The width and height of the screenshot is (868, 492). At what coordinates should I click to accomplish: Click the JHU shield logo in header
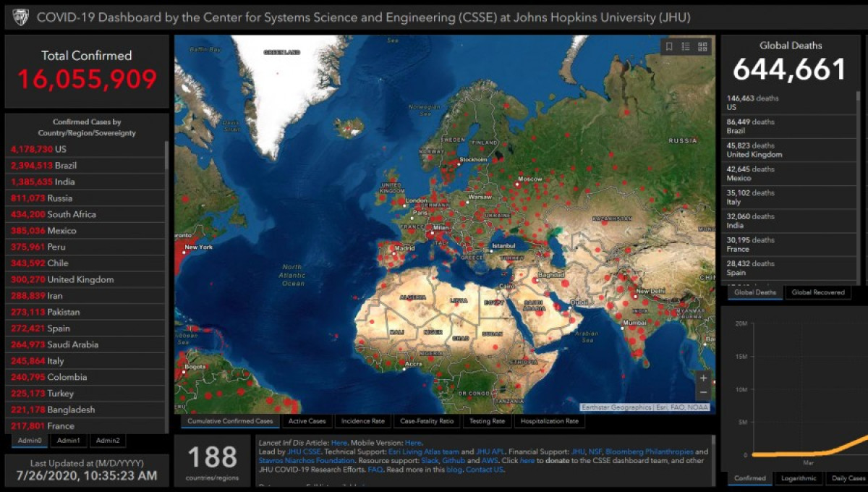(x=21, y=17)
